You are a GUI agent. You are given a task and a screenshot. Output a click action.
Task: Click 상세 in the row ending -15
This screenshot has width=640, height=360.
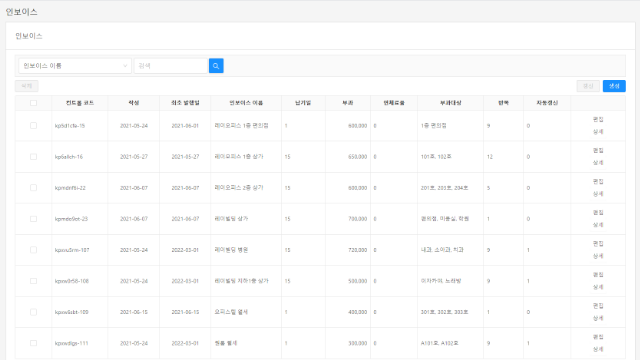click(598, 132)
